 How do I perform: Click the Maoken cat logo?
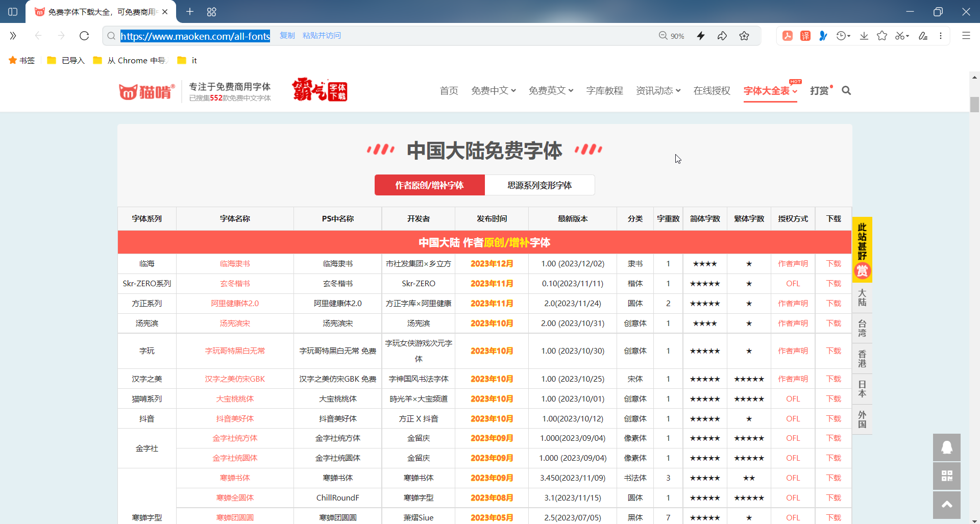[147, 91]
